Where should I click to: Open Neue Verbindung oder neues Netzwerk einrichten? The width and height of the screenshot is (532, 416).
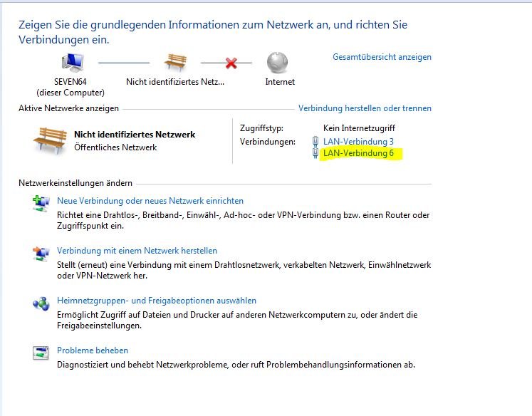point(150,201)
